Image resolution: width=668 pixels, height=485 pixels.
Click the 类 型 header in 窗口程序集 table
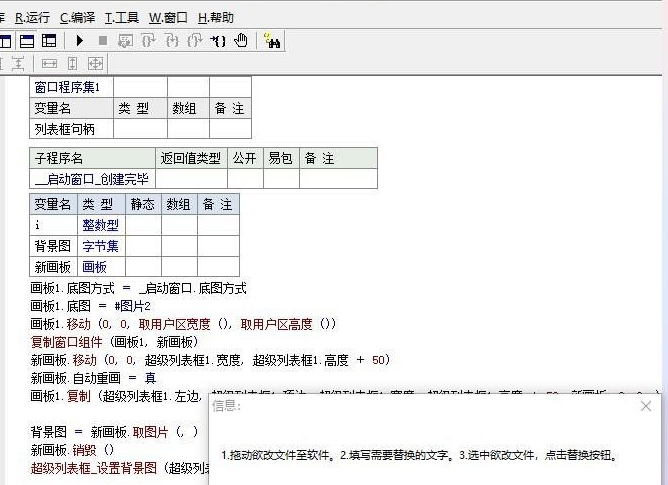click(141, 108)
